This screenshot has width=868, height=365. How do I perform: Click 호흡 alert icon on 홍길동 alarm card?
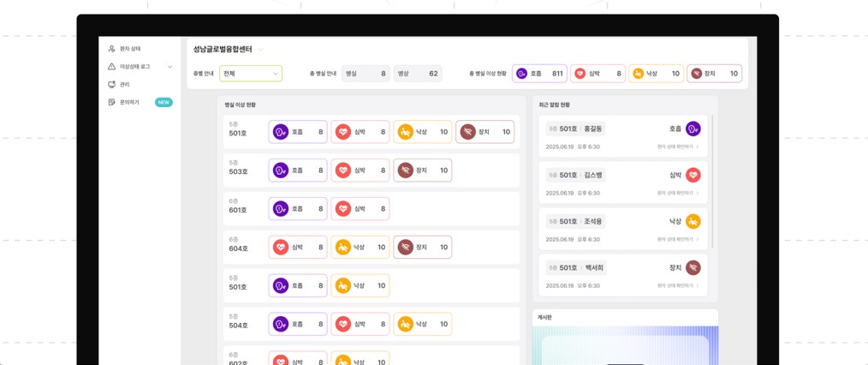click(693, 129)
